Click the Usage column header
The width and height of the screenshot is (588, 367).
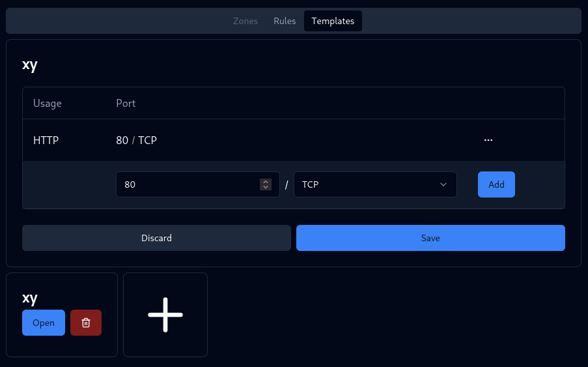pos(48,104)
